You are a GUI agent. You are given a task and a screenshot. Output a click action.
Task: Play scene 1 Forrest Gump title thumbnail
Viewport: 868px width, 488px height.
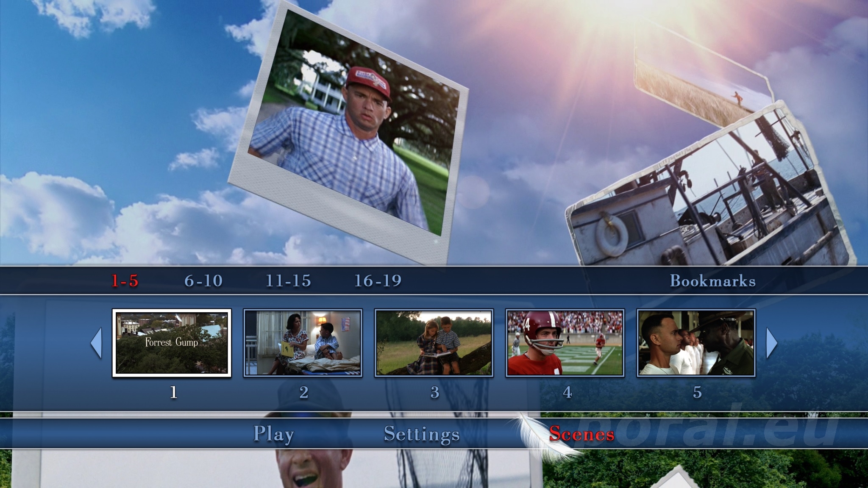(172, 343)
